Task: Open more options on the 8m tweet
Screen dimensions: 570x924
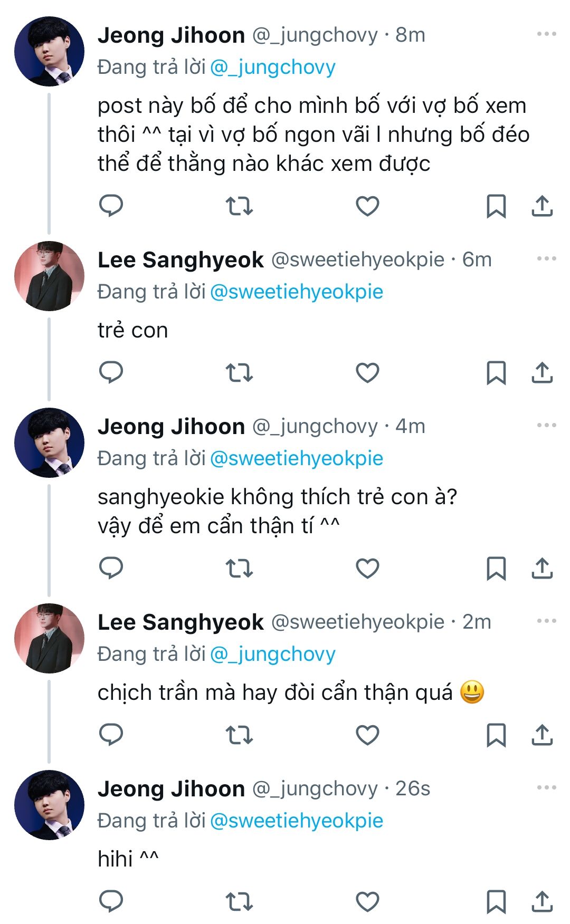Action: click(546, 34)
